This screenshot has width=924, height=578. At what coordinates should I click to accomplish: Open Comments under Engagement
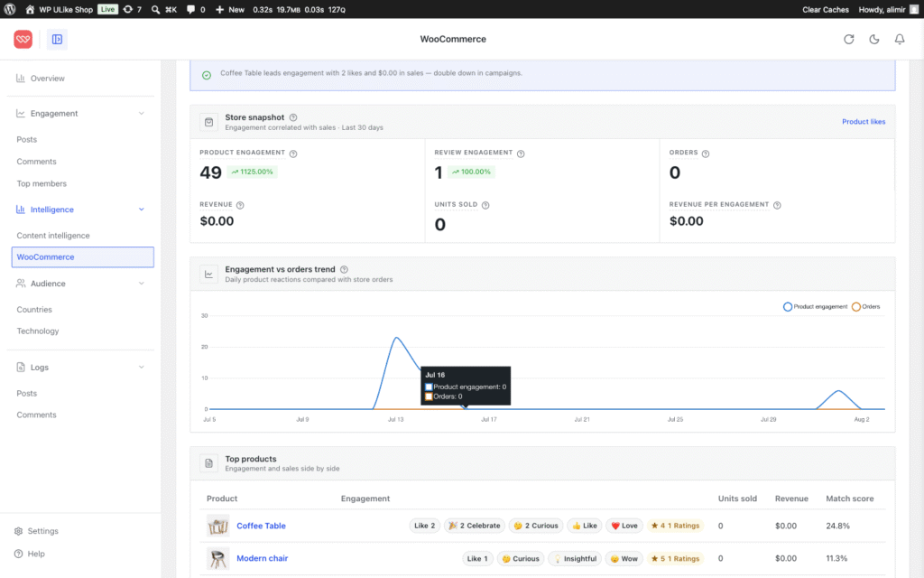(36, 162)
